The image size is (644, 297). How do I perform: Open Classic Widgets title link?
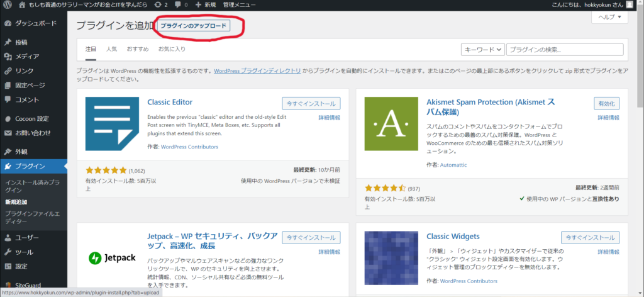(453, 237)
